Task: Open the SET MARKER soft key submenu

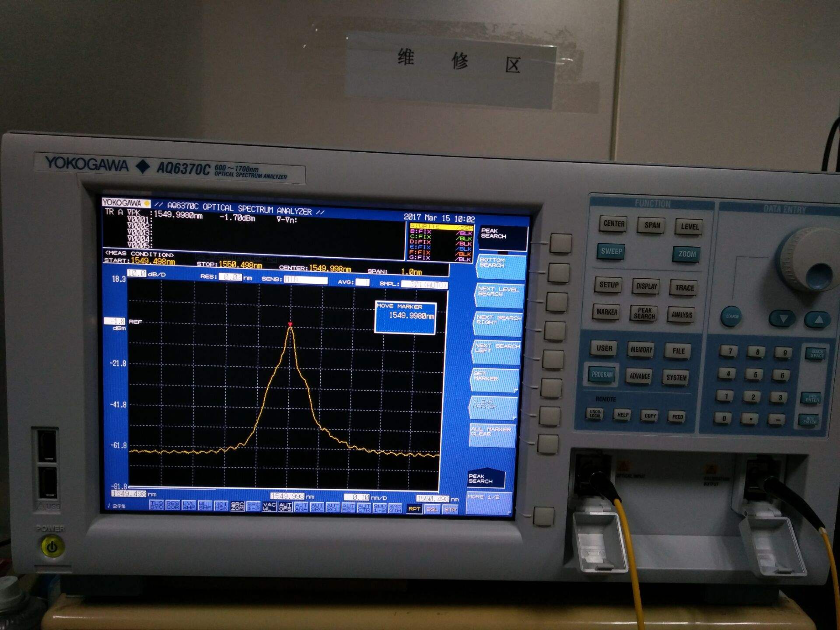Action: coord(495,379)
